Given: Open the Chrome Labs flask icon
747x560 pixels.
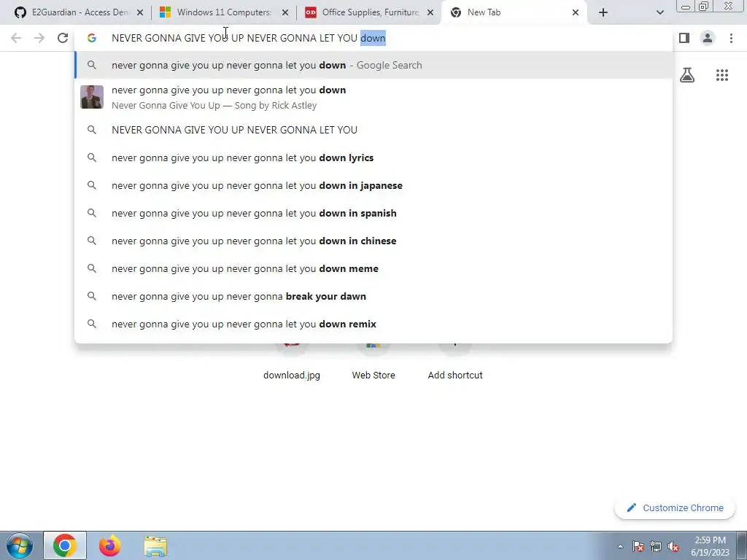Looking at the screenshot, I should 687,75.
